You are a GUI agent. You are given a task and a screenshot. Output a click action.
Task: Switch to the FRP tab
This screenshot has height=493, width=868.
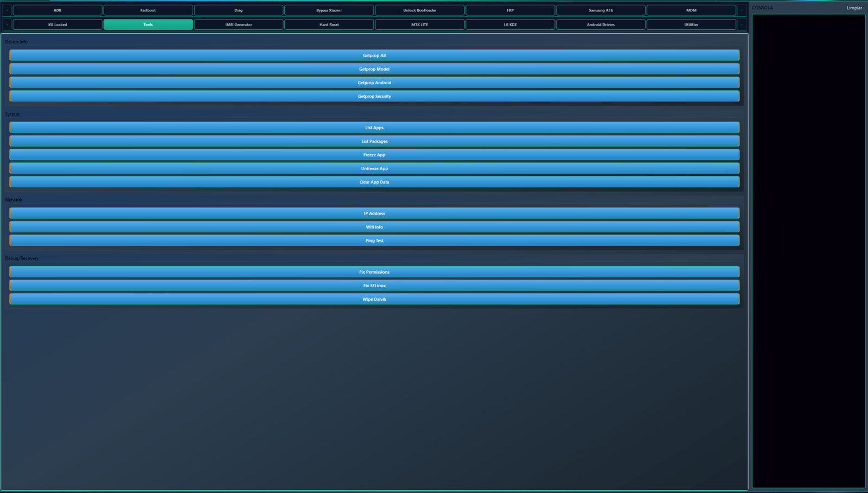pos(510,10)
